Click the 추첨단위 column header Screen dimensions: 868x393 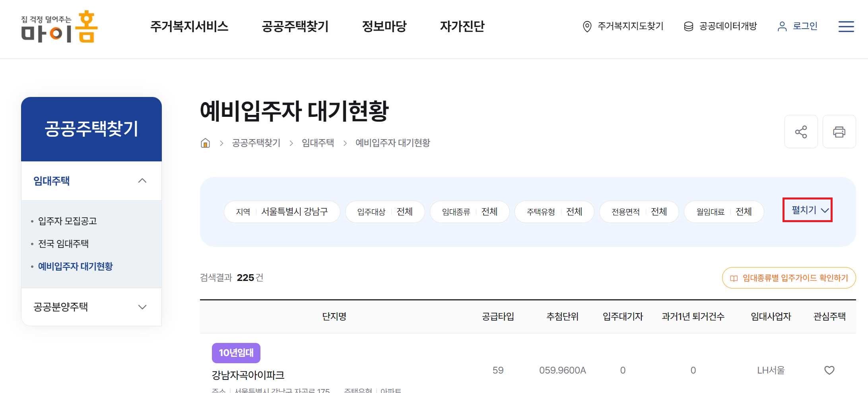pyautogui.click(x=562, y=316)
